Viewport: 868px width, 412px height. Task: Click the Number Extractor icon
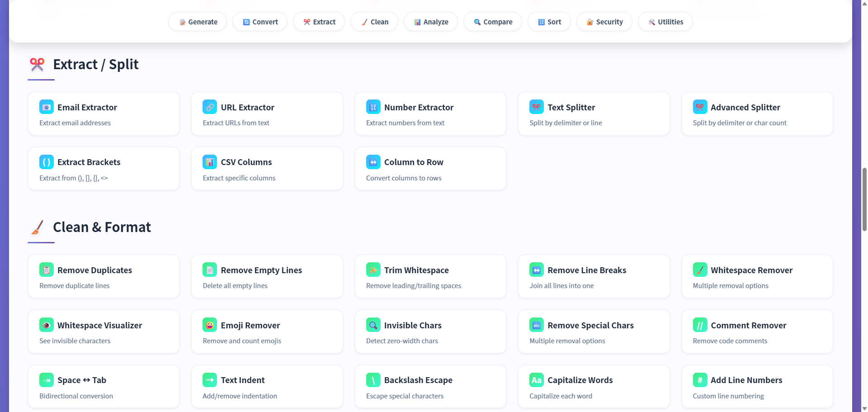[x=373, y=107]
